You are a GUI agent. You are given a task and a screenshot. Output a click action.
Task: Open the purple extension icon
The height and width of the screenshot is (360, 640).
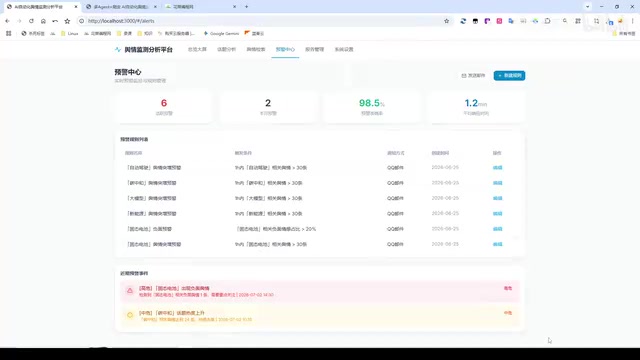[x=487, y=21]
